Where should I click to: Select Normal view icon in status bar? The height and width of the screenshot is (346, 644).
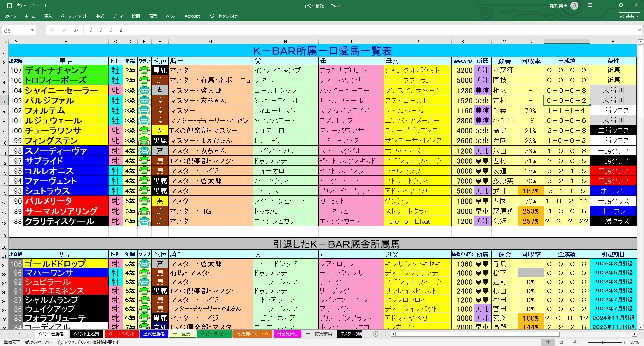548,342
